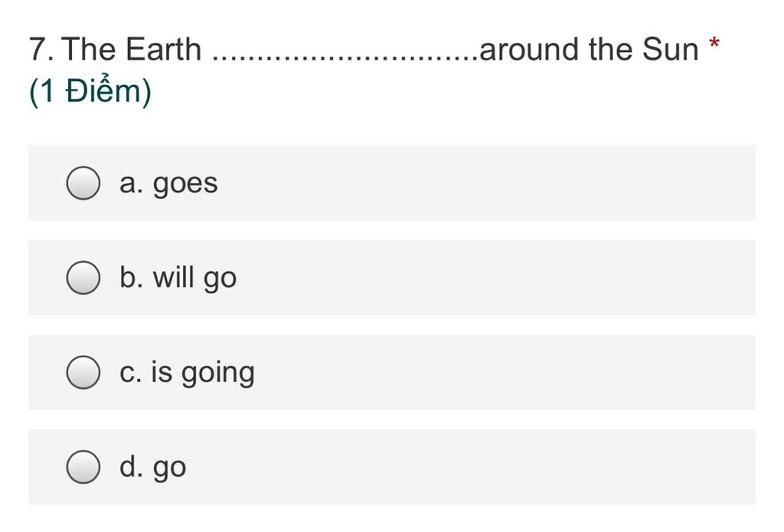Click the 'c. is going' answer label text

pos(187,373)
